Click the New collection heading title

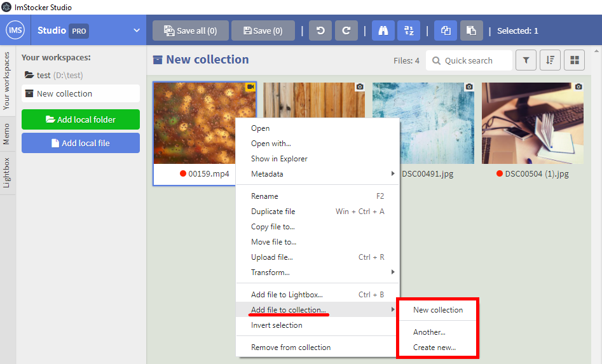[207, 60]
